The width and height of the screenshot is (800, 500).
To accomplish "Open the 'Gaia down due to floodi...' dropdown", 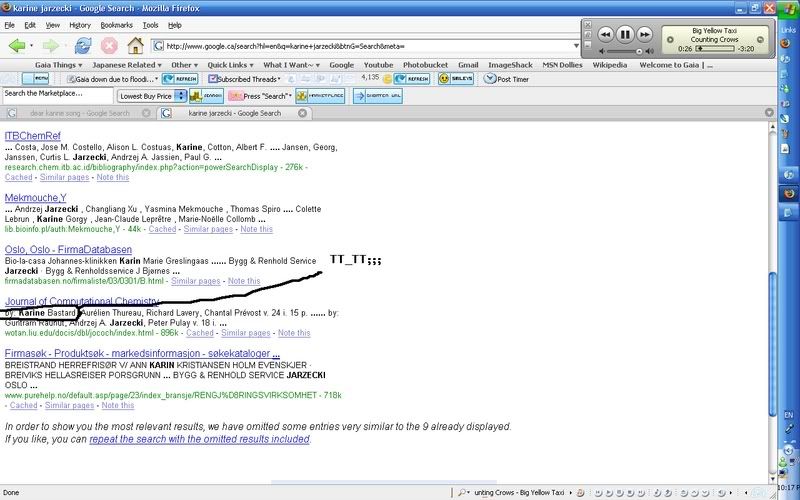I will [x=113, y=79].
